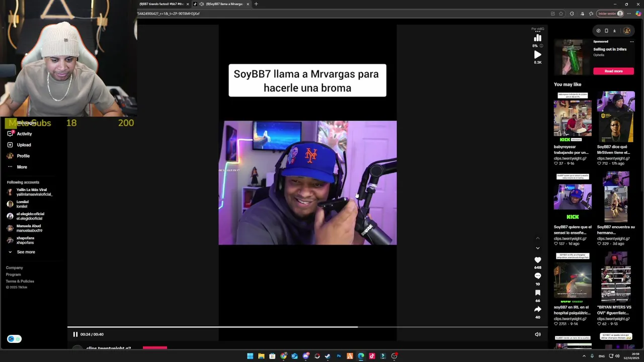
Task: Share the video using the arrow icon
Action: point(538,309)
